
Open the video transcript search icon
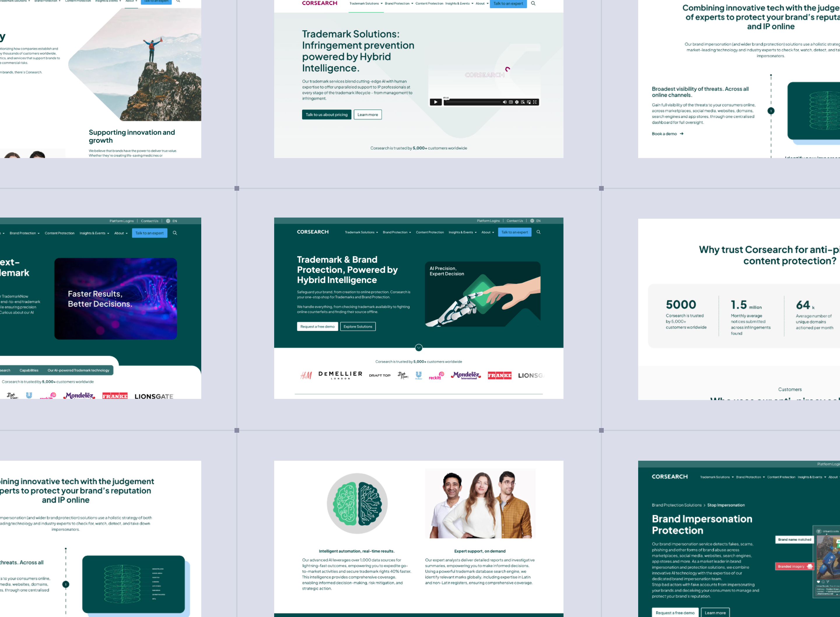click(x=523, y=102)
